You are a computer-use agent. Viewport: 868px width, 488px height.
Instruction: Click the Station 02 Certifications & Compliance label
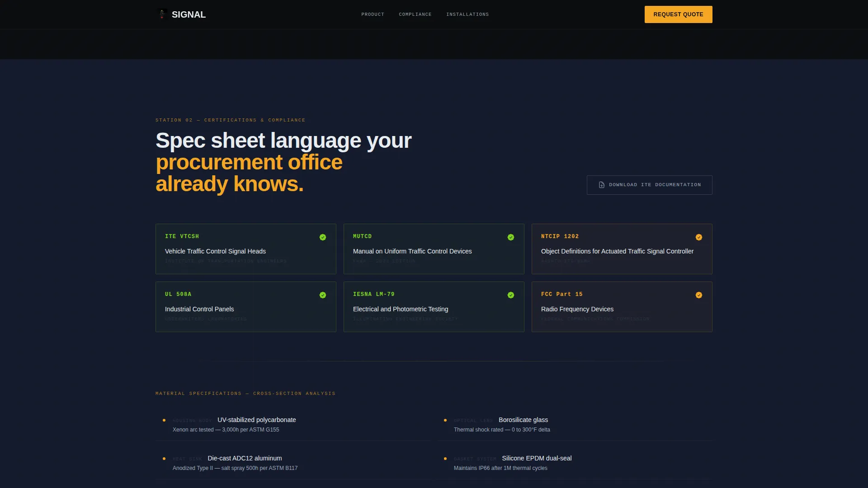[230, 120]
